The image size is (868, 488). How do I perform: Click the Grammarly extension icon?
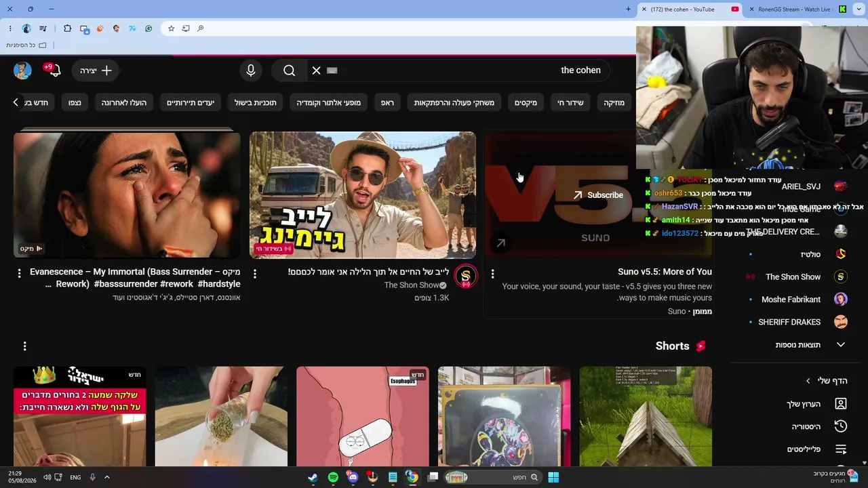click(149, 28)
